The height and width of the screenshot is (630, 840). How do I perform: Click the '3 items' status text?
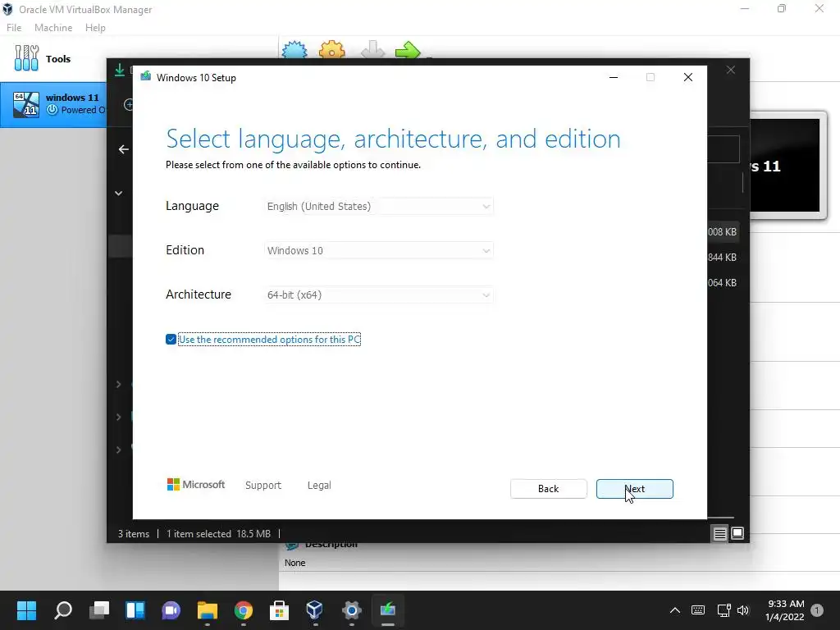point(134,534)
